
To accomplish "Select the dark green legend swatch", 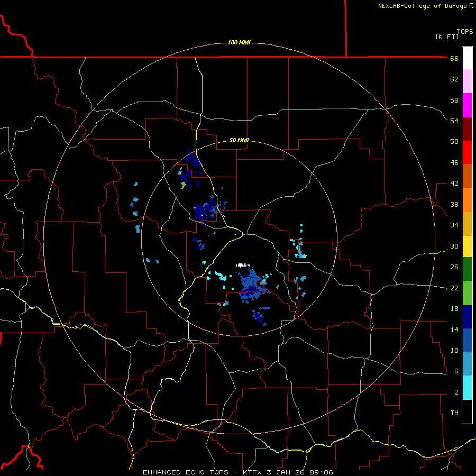I will (x=467, y=269).
